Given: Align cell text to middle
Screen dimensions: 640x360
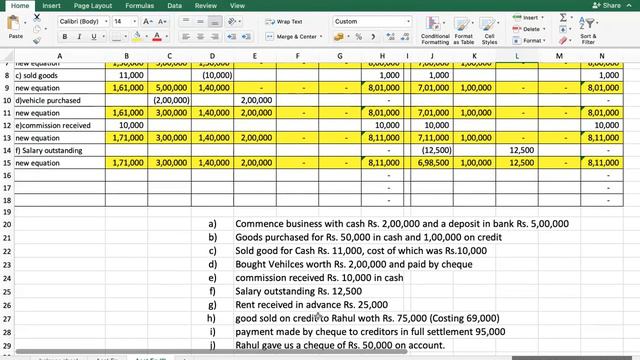Looking at the screenshot, I should [x=200, y=21].
